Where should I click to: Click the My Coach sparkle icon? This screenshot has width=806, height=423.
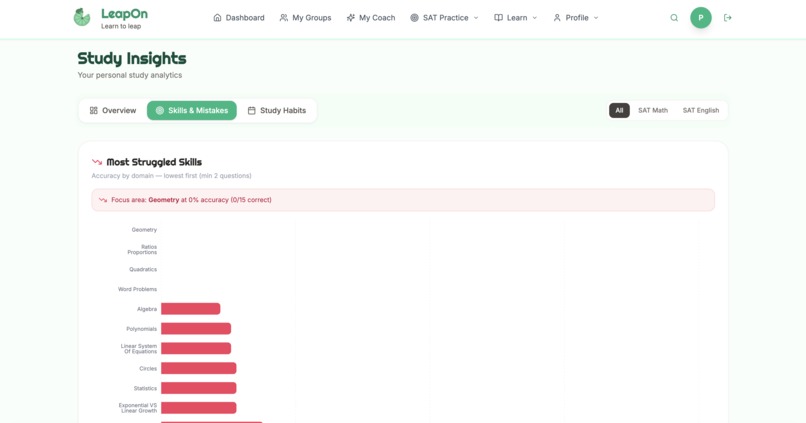(351, 17)
